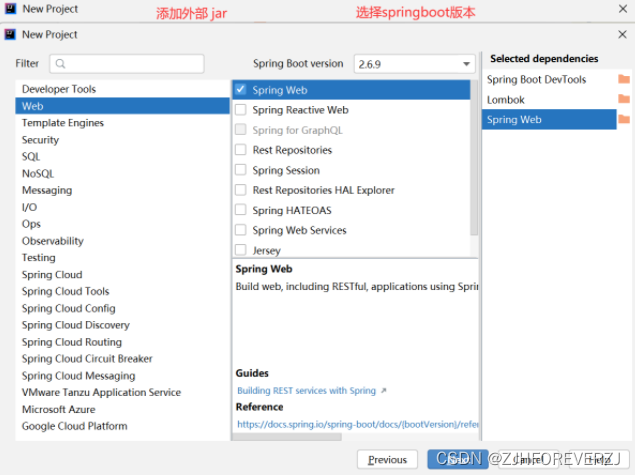Choose the Messaging category
This screenshot has height=475, width=635.
(122, 190)
